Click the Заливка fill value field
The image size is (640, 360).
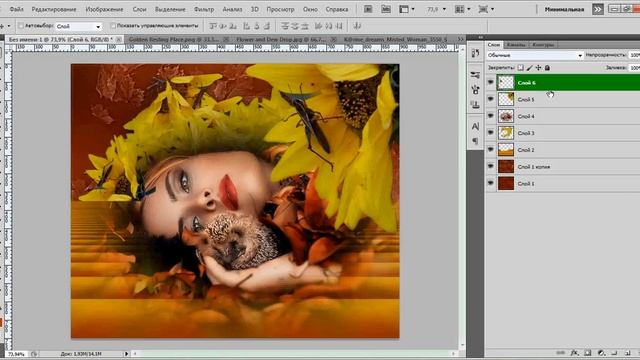[x=634, y=68]
